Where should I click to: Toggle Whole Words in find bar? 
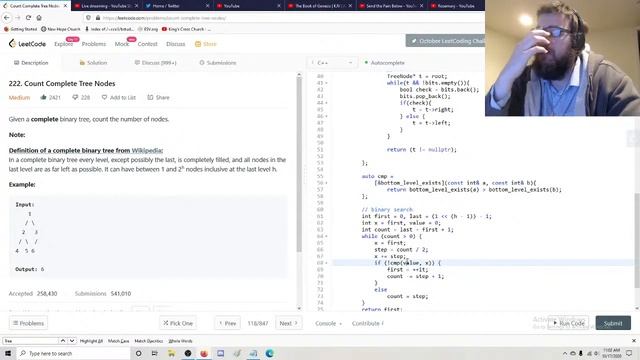point(180,341)
